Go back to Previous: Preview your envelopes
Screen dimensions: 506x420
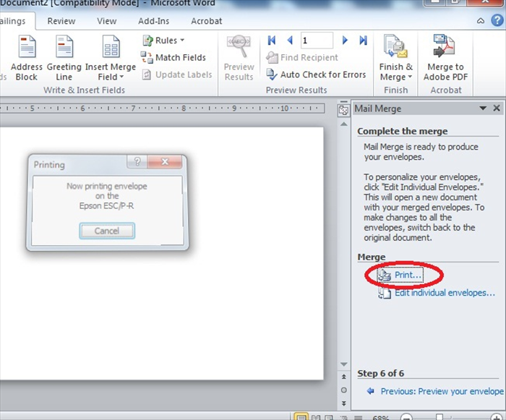coord(435,391)
